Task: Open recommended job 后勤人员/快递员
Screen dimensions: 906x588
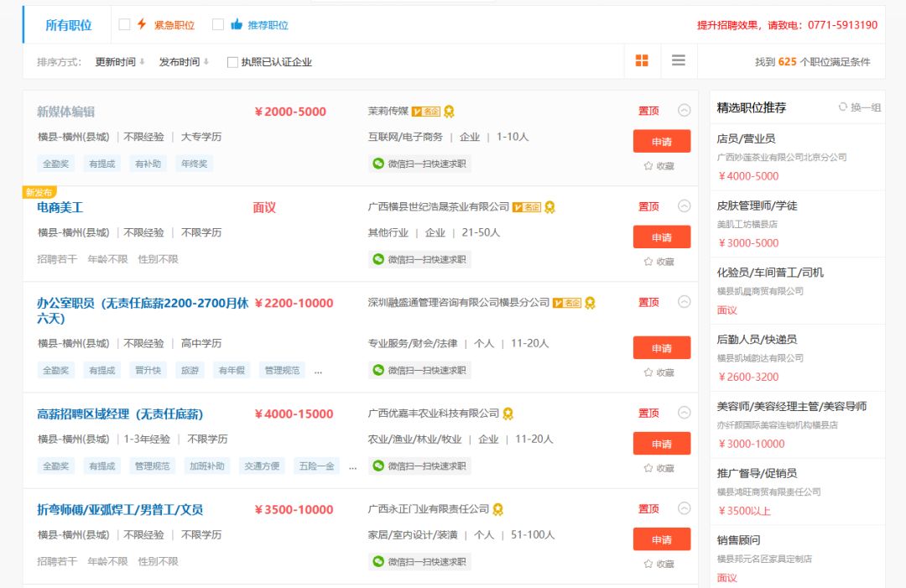Action: coord(757,340)
